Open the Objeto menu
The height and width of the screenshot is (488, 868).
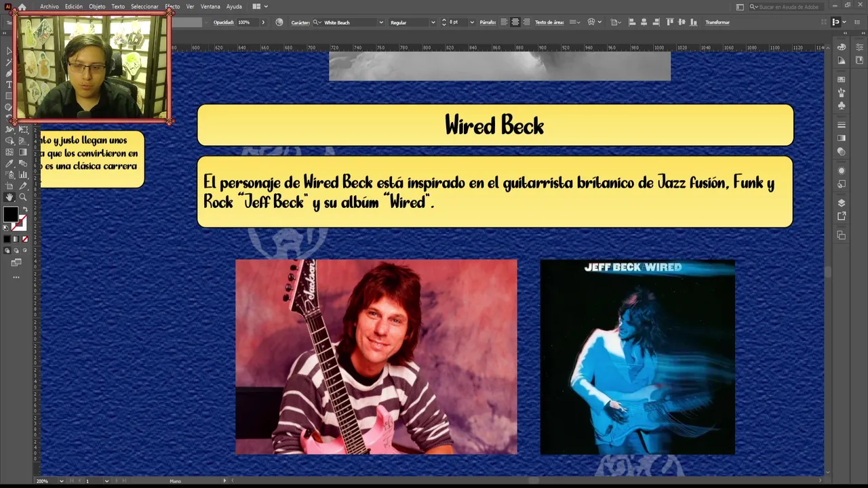[x=97, y=6]
